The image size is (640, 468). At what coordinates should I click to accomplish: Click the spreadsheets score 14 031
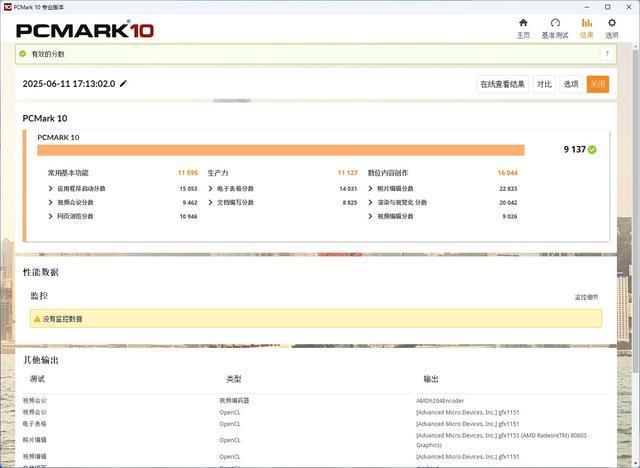pyautogui.click(x=348, y=189)
